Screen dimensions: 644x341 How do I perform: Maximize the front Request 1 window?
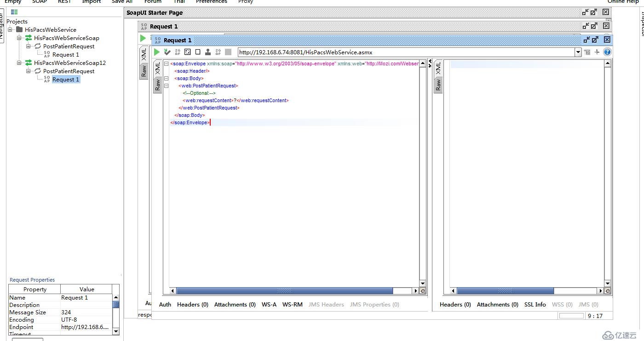pyautogui.click(x=595, y=40)
